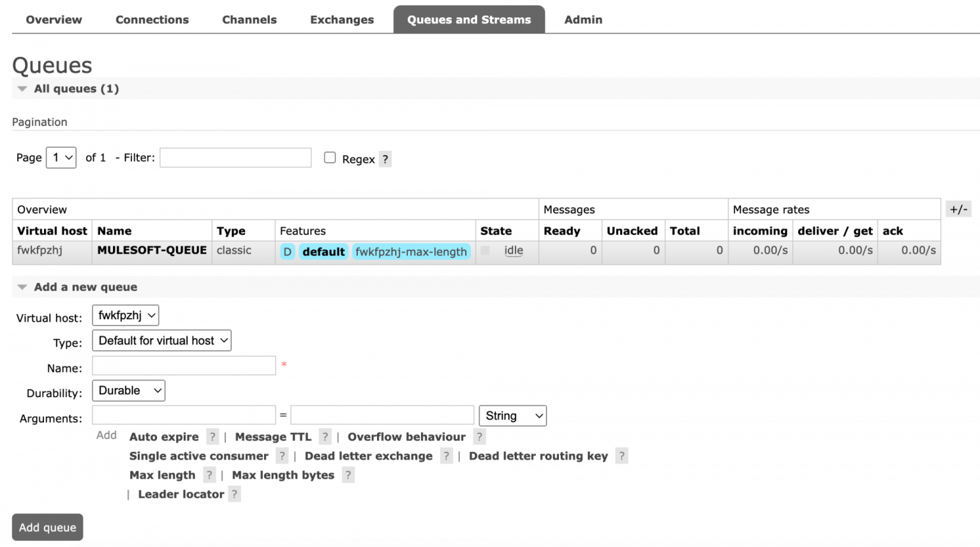Screen dimensions: 980x547
Task: Open the Virtual host dropdown
Action: click(x=125, y=315)
